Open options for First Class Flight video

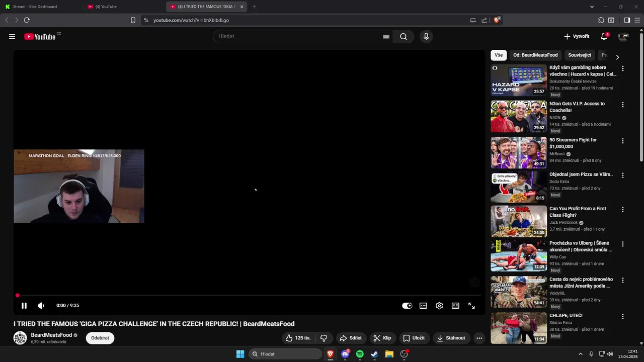[x=623, y=210]
